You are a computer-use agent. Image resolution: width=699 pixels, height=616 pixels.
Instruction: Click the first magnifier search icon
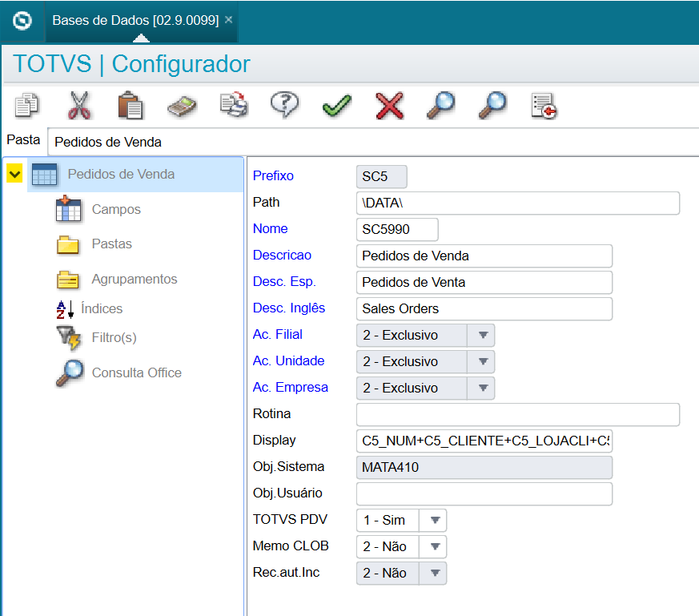click(x=440, y=105)
